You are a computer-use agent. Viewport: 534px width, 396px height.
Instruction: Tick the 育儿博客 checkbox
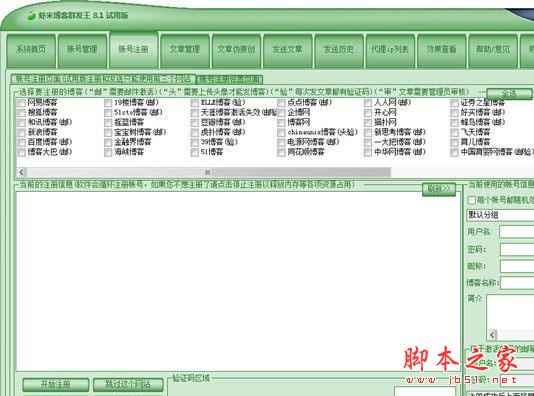(x=455, y=142)
